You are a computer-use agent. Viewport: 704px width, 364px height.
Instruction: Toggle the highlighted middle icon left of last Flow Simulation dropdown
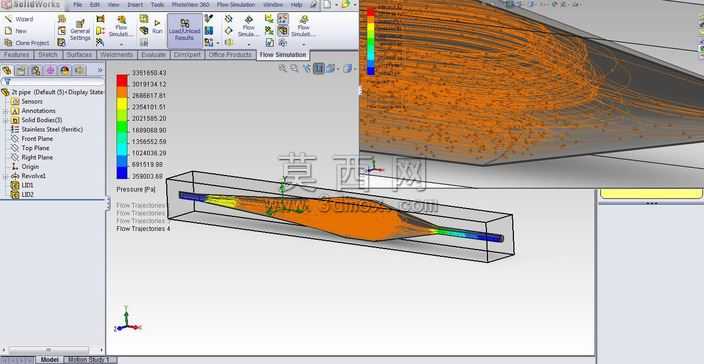click(x=282, y=31)
